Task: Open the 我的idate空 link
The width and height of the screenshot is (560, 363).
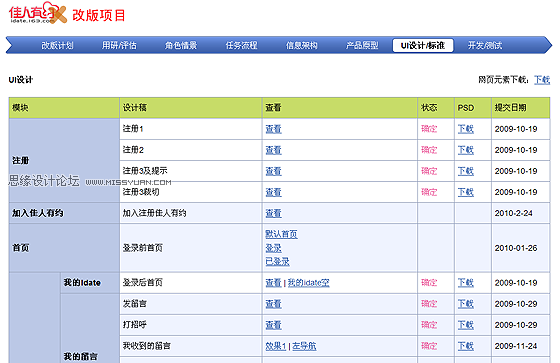Action: tap(309, 283)
